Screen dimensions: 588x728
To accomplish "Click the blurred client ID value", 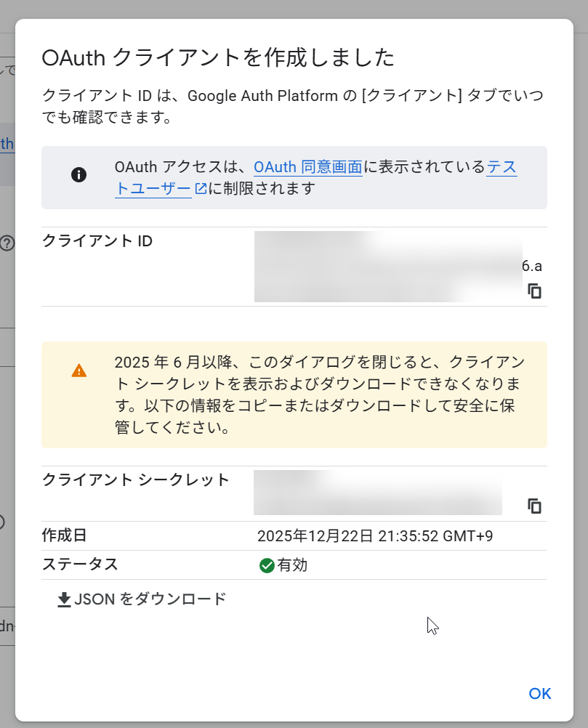I will 387,266.
